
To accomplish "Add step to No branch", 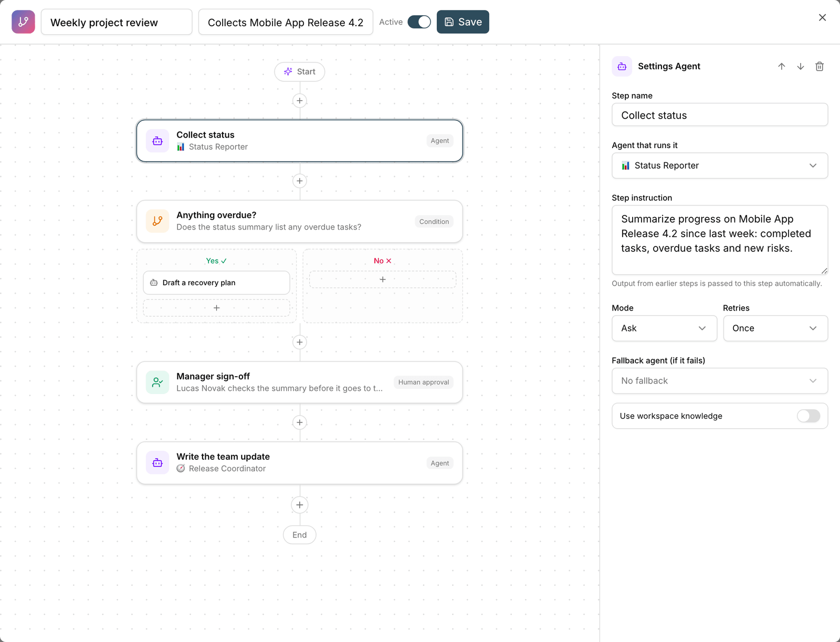I will click(x=383, y=279).
